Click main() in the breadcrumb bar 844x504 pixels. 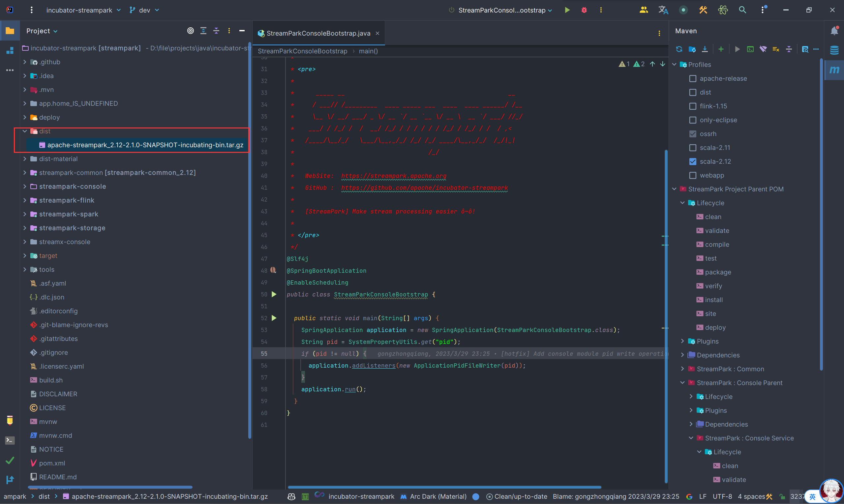[368, 51]
